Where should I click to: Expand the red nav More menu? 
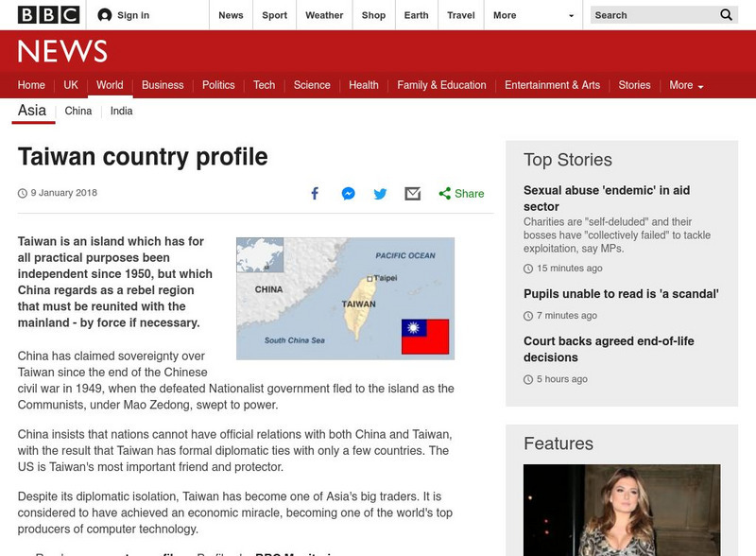686,85
